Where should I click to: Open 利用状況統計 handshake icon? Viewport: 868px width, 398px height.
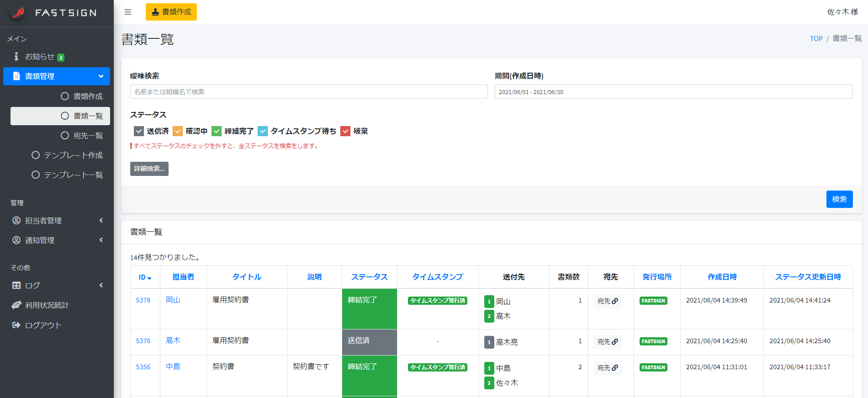(16, 305)
